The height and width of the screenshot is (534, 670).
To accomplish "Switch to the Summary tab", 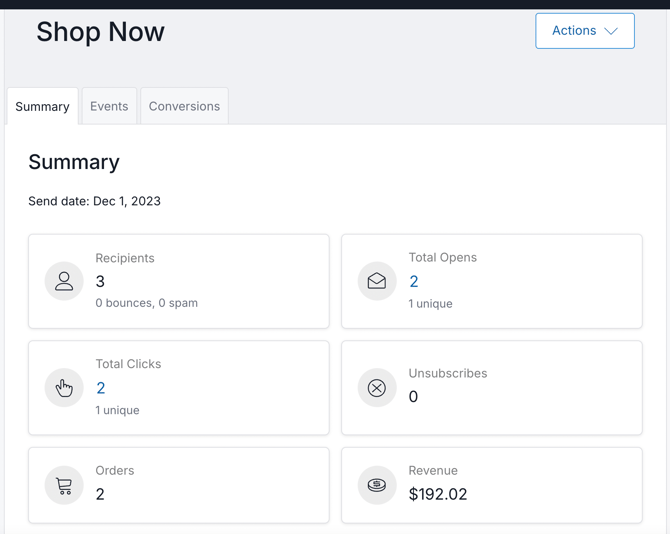I will click(x=42, y=106).
